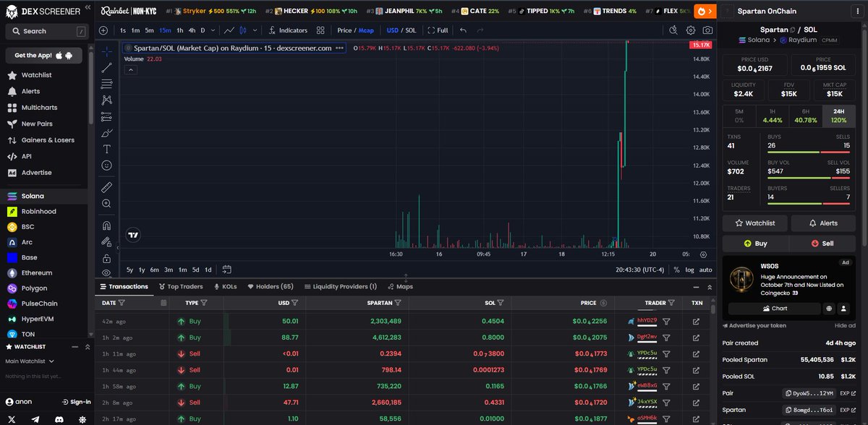Open the Liquidity Providers (1) tab

point(341,286)
